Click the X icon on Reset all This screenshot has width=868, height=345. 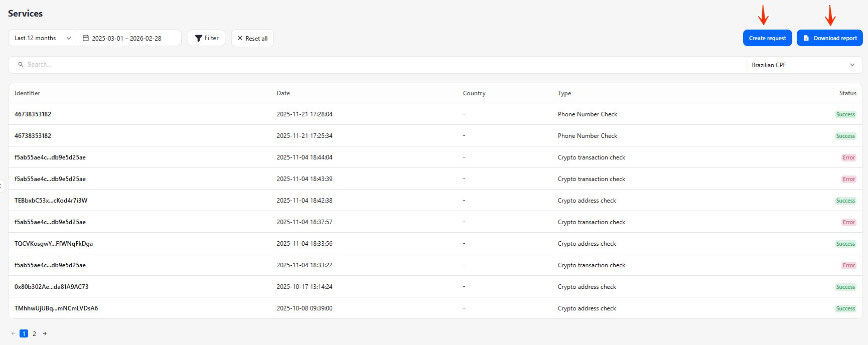(x=240, y=38)
